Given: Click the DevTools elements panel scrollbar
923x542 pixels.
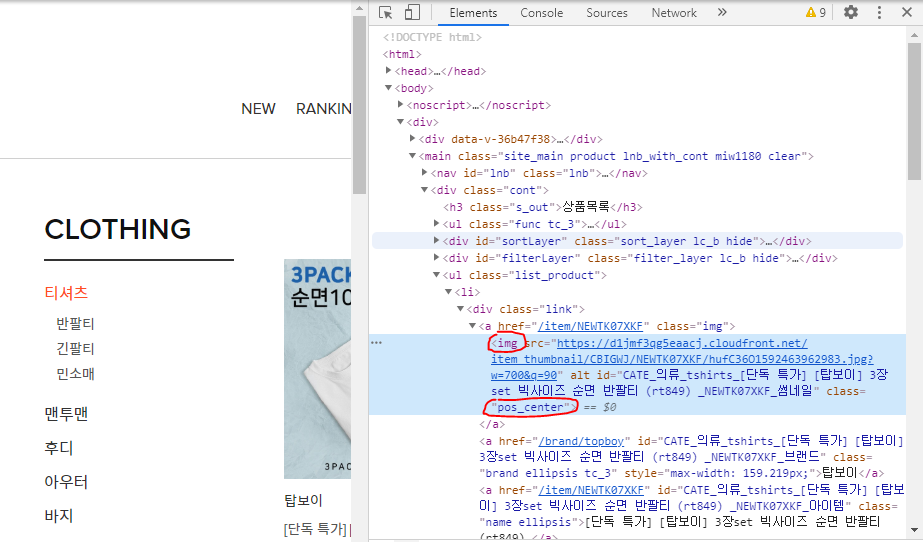Looking at the screenshot, I should click(914, 112).
